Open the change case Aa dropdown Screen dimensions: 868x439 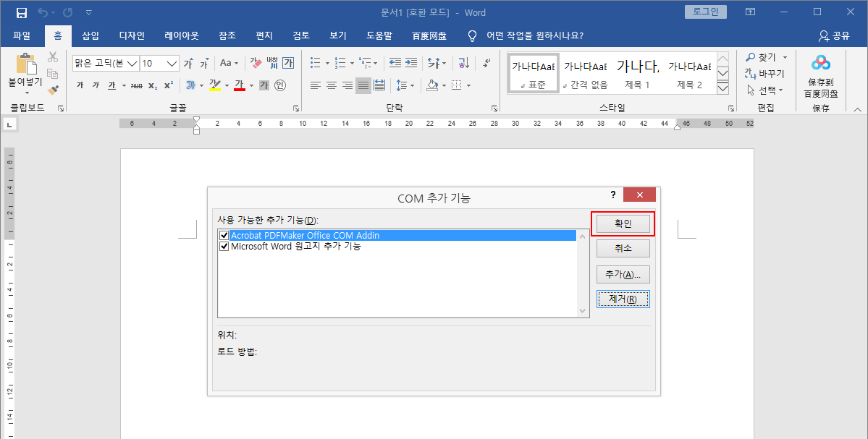(x=229, y=63)
